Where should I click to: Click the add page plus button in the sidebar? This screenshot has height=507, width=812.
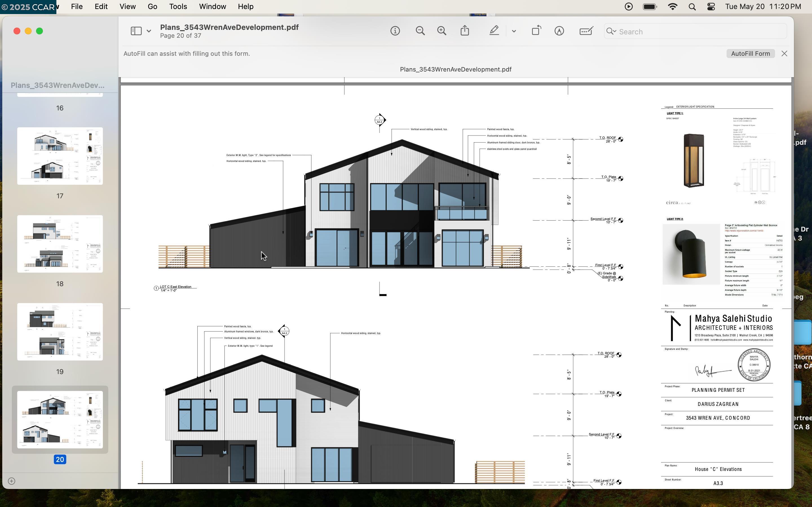[x=11, y=481]
